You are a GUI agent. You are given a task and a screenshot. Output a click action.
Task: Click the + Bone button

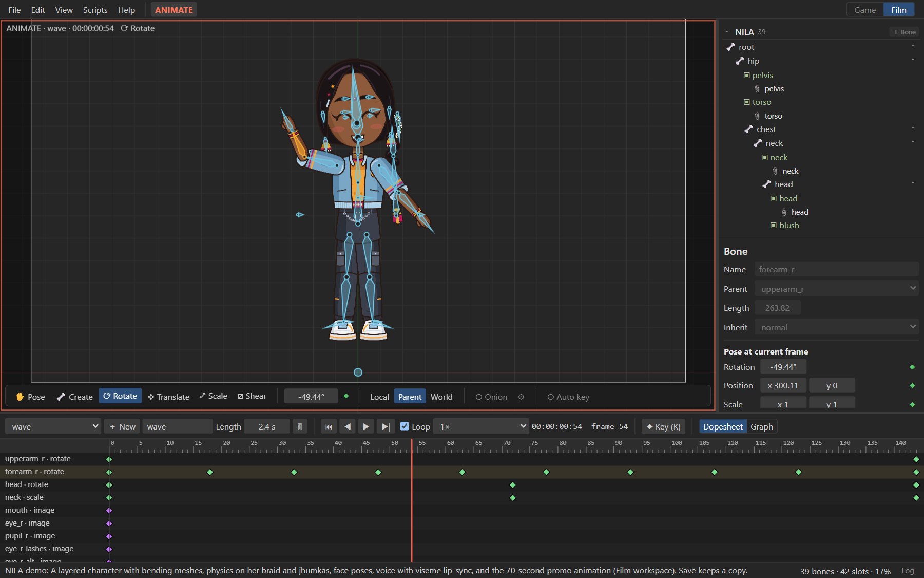pyautogui.click(x=904, y=32)
